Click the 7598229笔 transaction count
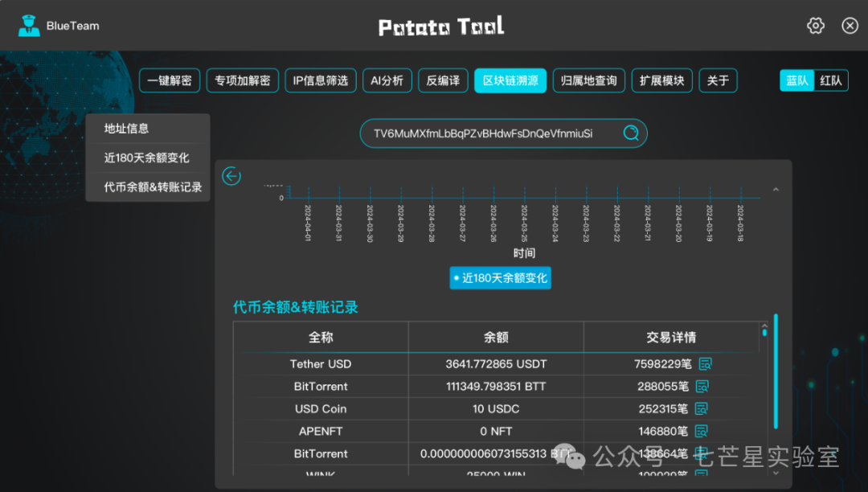Image resolution: width=868 pixels, height=492 pixels. tap(662, 364)
